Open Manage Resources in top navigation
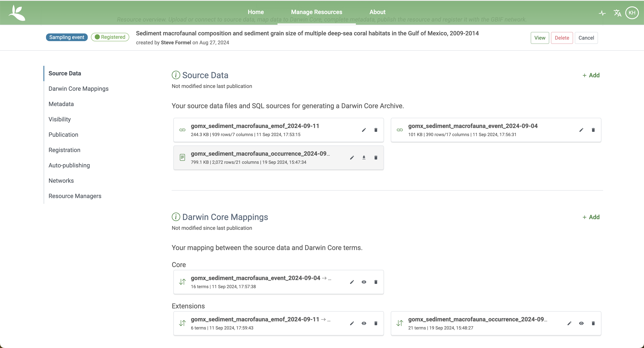644x348 pixels. 316,12
